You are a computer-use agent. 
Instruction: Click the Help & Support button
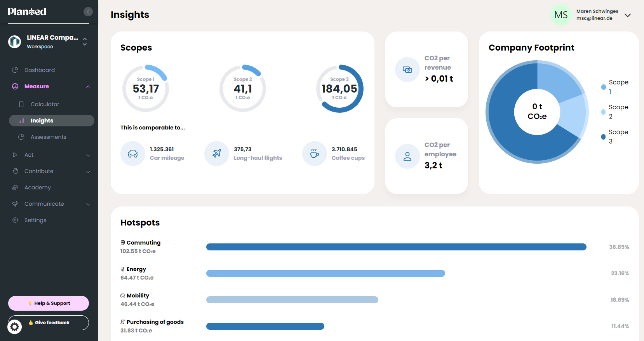tap(49, 303)
